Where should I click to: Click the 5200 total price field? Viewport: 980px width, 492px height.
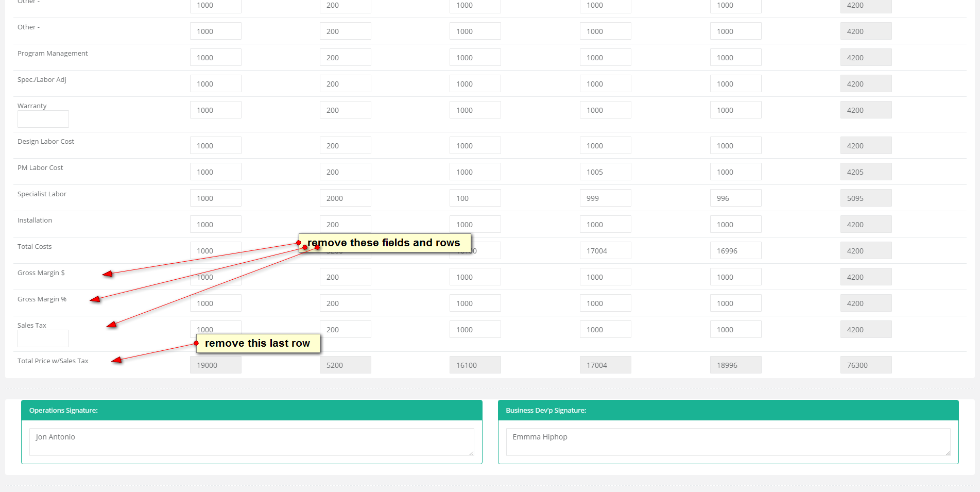pos(346,365)
